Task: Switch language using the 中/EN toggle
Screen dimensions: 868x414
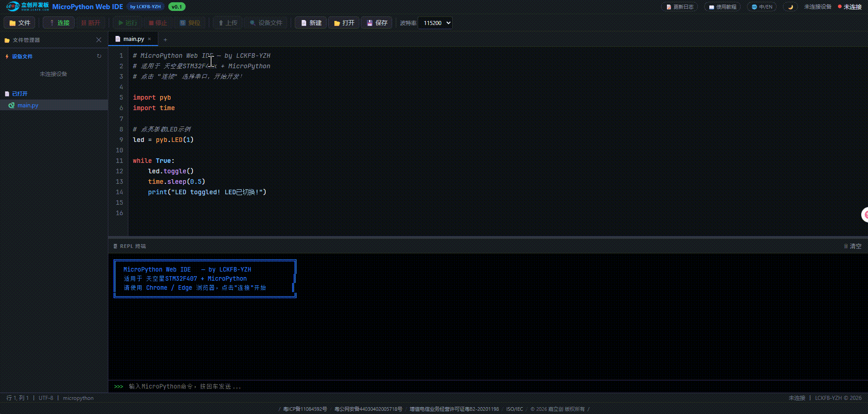Action: click(762, 7)
